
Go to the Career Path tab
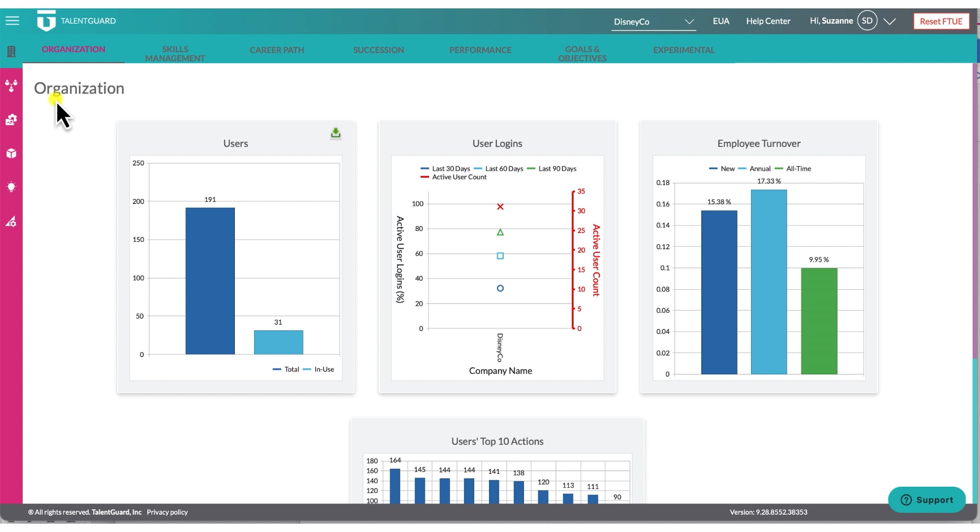tap(277, 50)
